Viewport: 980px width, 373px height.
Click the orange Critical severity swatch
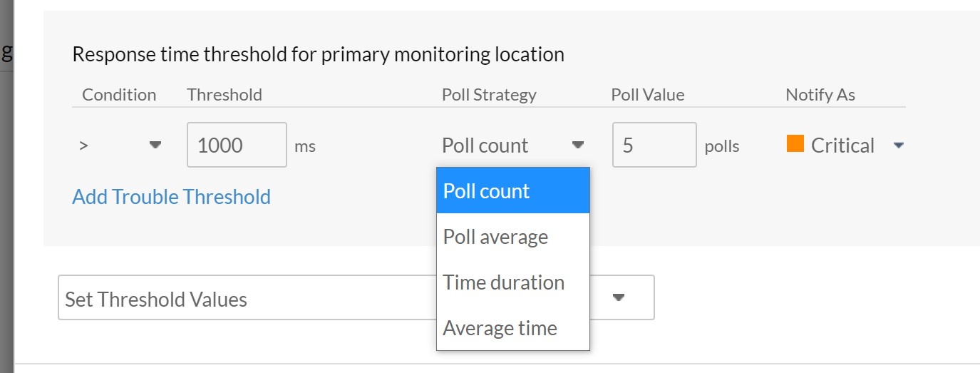[x=795, y=144]
